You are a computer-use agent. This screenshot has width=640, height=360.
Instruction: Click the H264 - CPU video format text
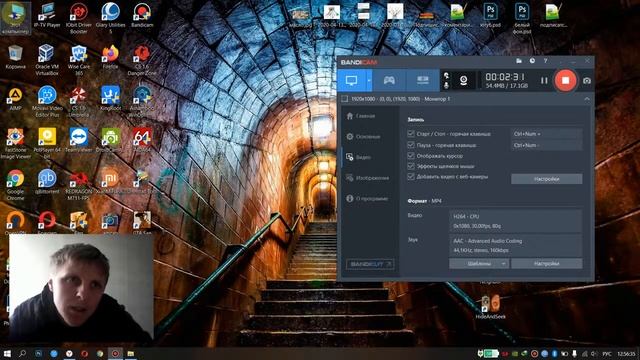click(466, 216)
